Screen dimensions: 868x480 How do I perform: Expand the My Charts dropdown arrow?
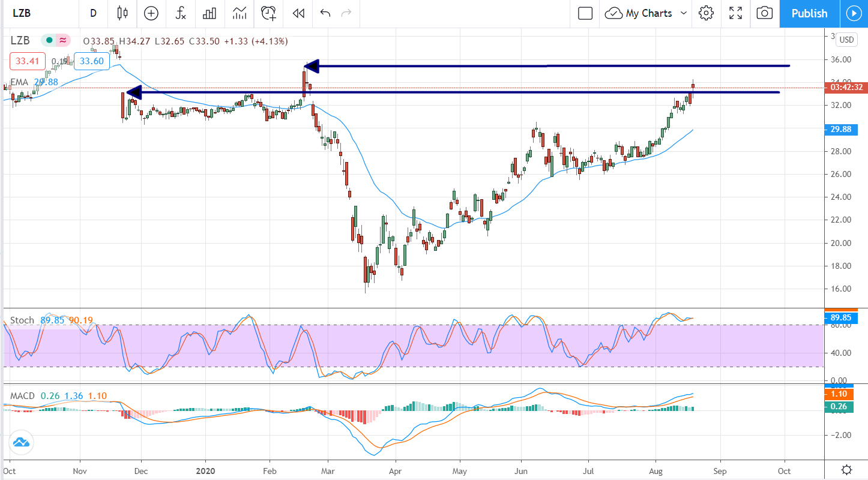(684, 13)
